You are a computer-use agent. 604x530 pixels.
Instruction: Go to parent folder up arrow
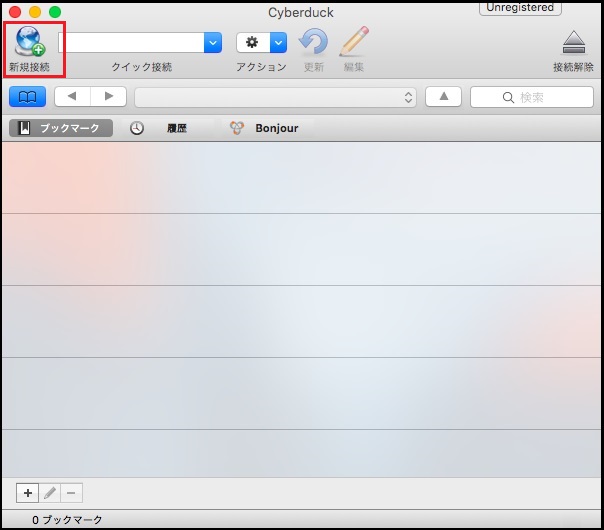[x=443, y=97]
